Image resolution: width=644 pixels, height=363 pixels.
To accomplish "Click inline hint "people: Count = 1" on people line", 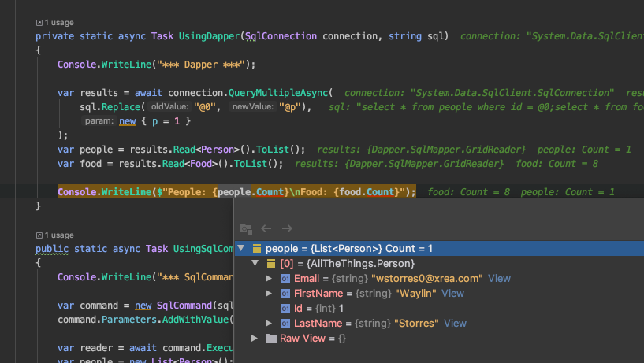I will point(584,150).
